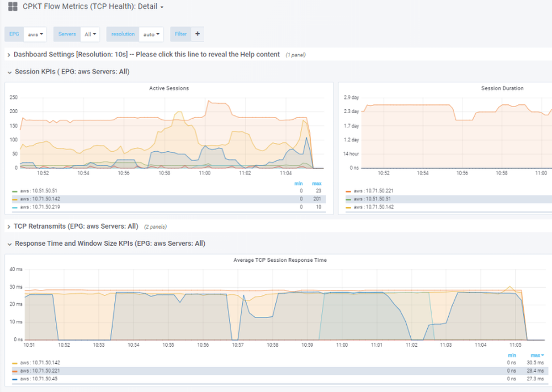Screen dimensions: 552x392
Task: Click blue swatch of Response Time 10.71.50.45
Action: [x=15, y=379]
